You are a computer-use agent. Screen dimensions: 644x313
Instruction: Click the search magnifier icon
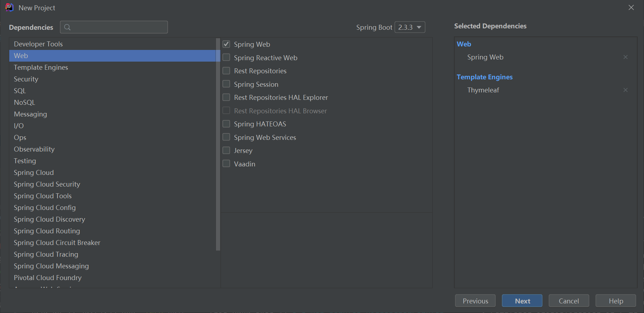click(x=67, y=27)
